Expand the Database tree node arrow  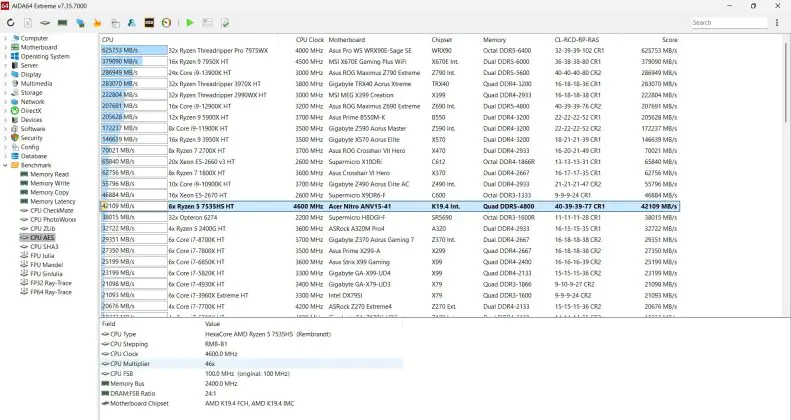pyautogui.click(x=5, y=156)
